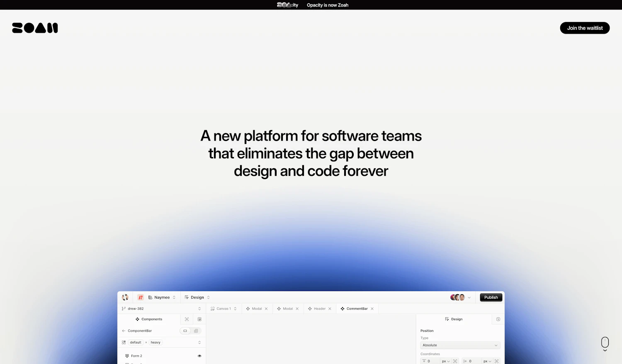Switch ComponentBar to grid view
This screenshot has height=364, width=622.
point(196,331)
